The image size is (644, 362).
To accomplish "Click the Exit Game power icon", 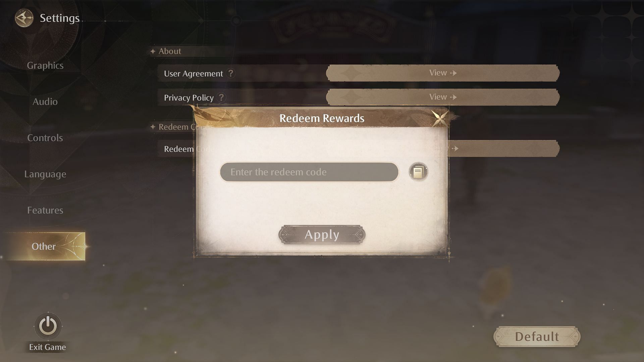I will tap(48, 326).
